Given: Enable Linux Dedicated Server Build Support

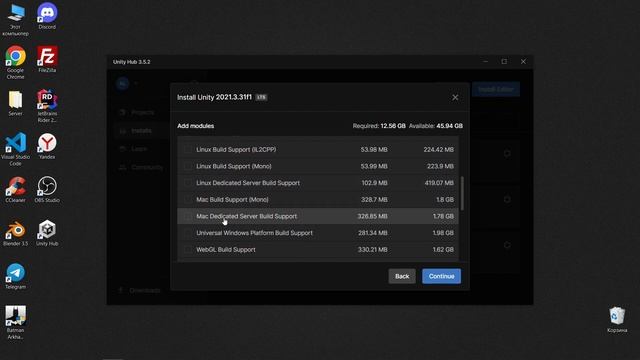Looking at the screenshot, I should coord(188,183).
